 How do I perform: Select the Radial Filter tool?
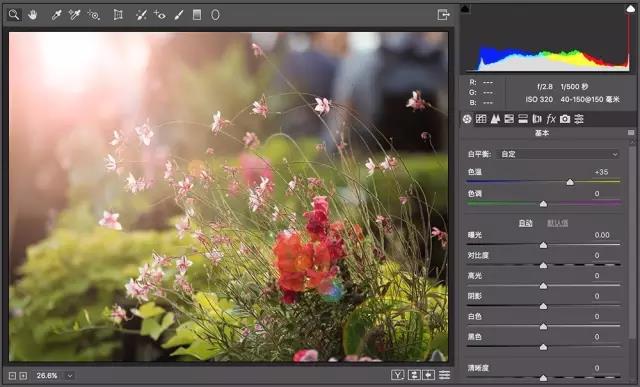click(x=215, y=15)
